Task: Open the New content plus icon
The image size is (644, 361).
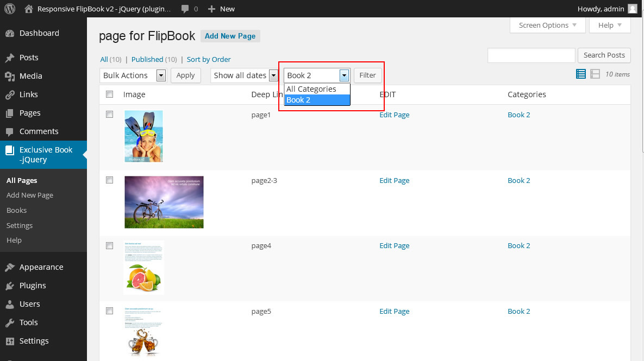Action: tap(211, 9)
